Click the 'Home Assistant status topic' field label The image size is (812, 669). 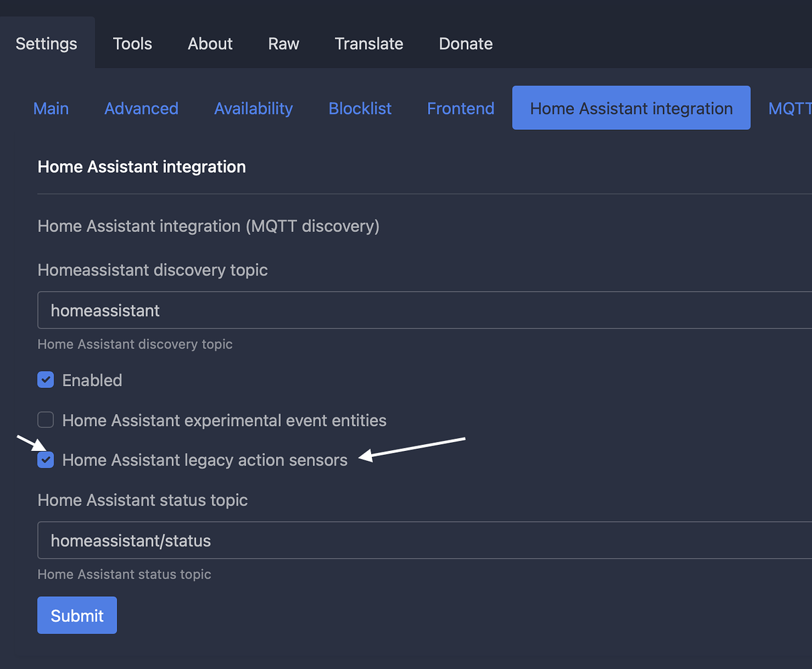pos(142,500)
